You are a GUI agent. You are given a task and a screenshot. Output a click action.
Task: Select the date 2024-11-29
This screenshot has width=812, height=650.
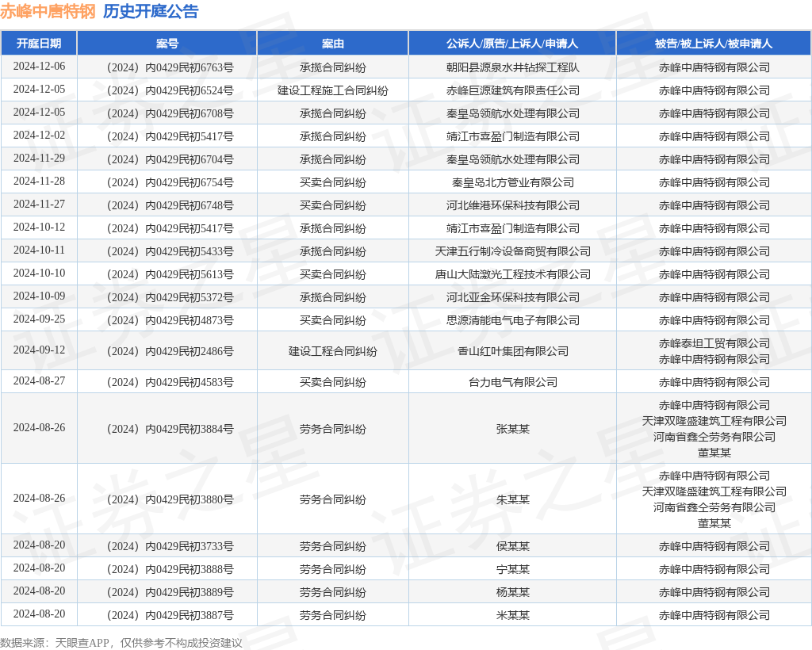[40, 158]
